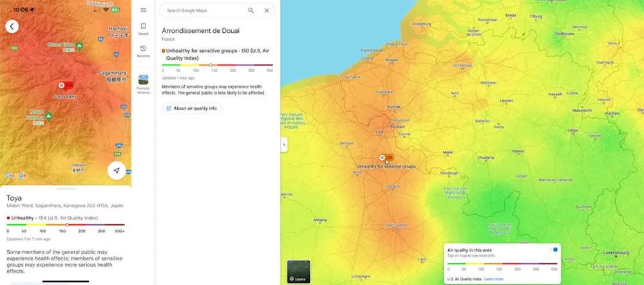Click Brugge label on map

click(392, 59)
